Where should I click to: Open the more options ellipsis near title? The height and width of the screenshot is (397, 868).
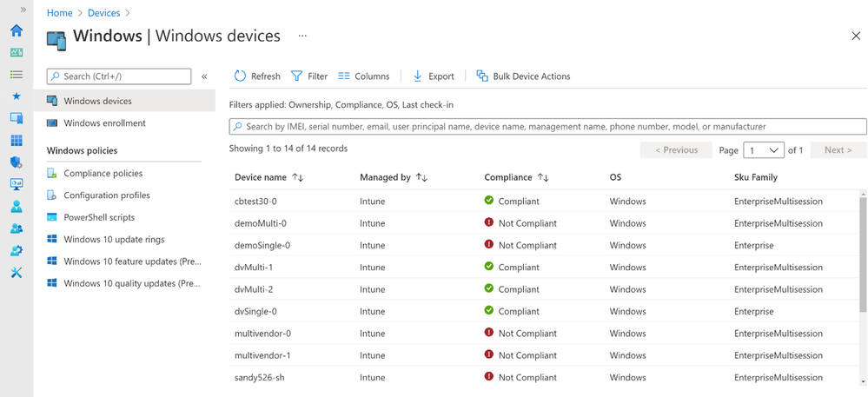click(x=302, y=36)
